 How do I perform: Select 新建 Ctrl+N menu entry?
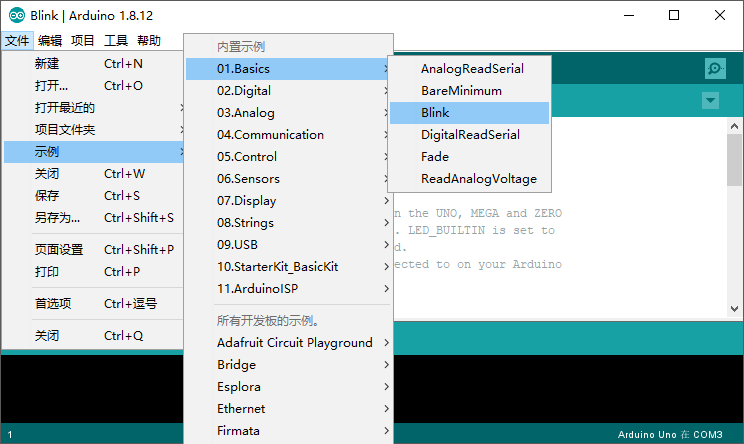(93, 64)
